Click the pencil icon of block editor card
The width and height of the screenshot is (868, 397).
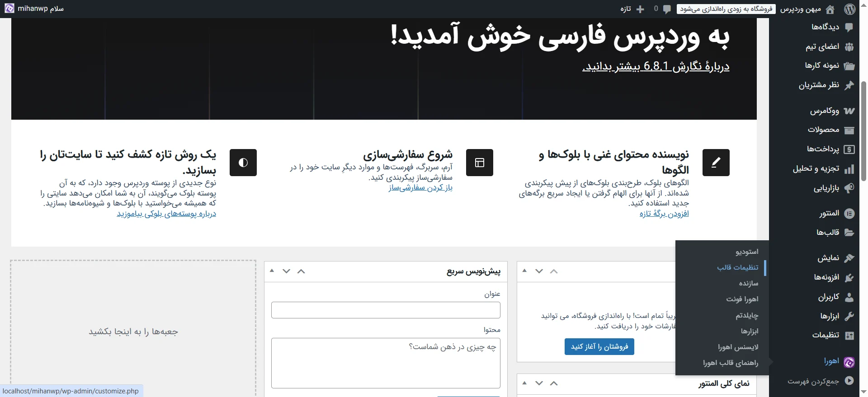click(x=716, y=163)
